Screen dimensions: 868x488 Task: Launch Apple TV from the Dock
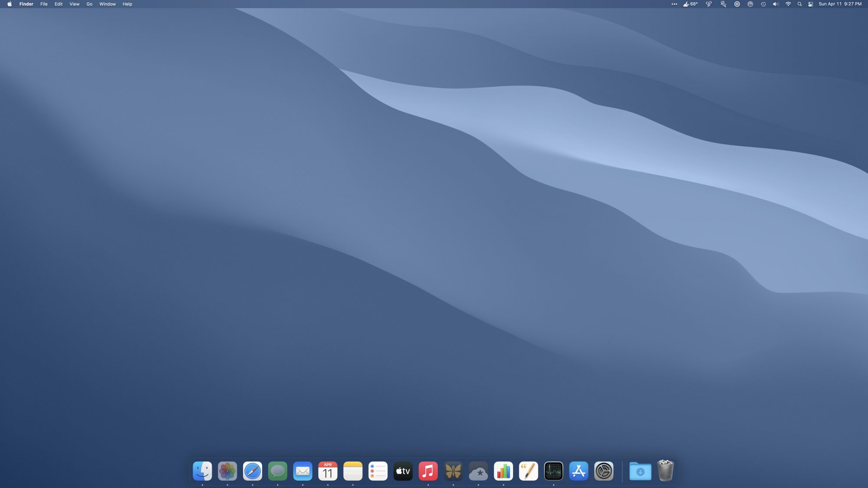point(403,471)
